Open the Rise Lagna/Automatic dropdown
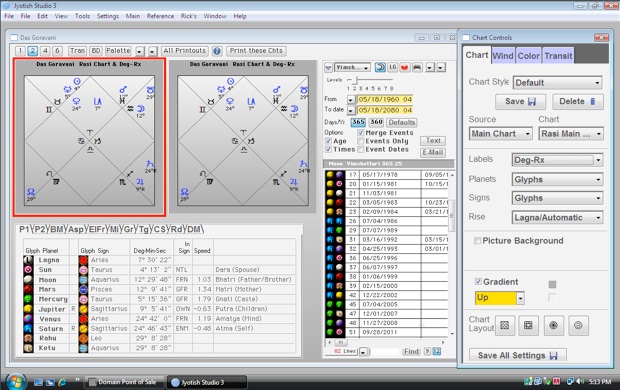 click(557, 218)
